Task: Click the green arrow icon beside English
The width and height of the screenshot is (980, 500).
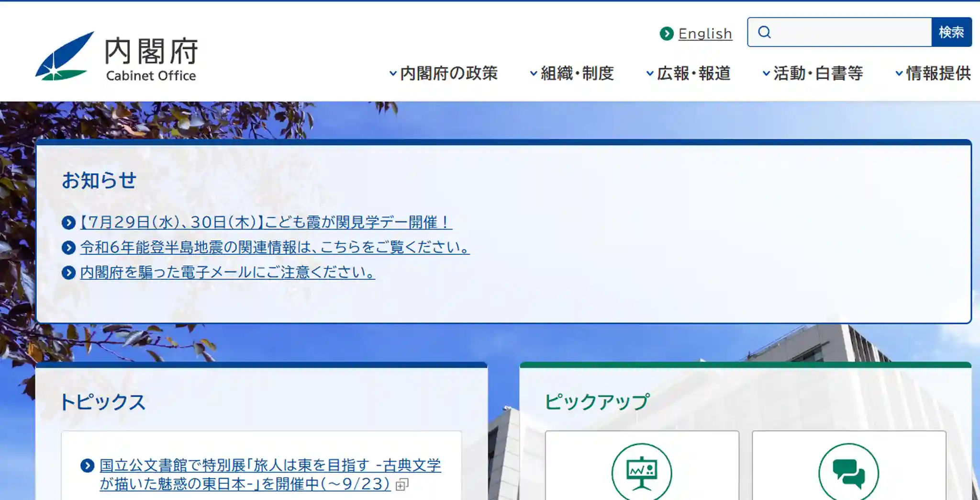Action: pyautogui.click(x=667, y=34)
